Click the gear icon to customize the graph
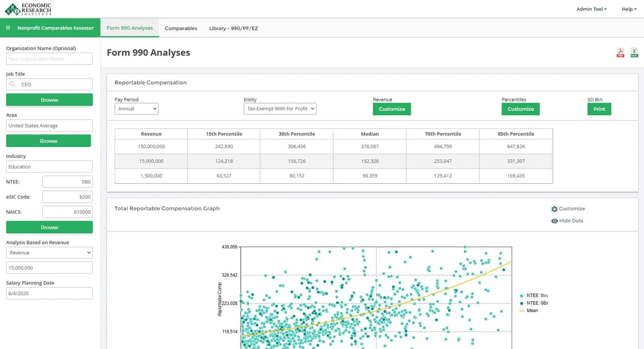 click(554, 209)
